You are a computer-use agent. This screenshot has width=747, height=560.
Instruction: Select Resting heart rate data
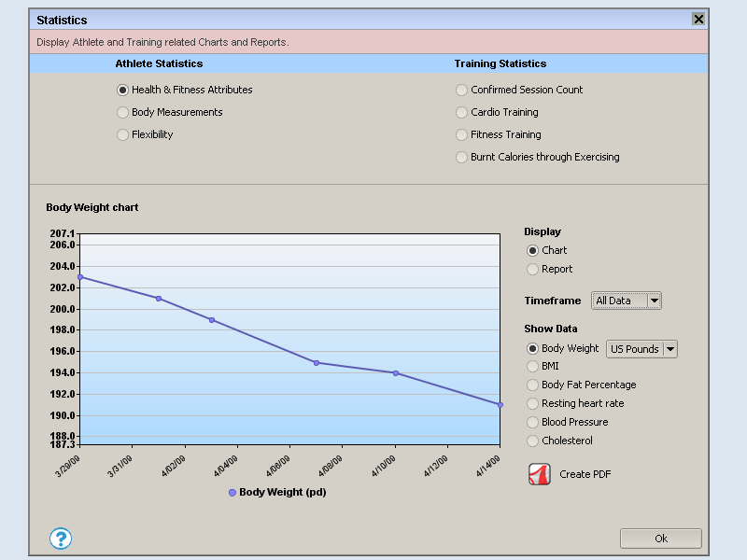click(533, 404)
